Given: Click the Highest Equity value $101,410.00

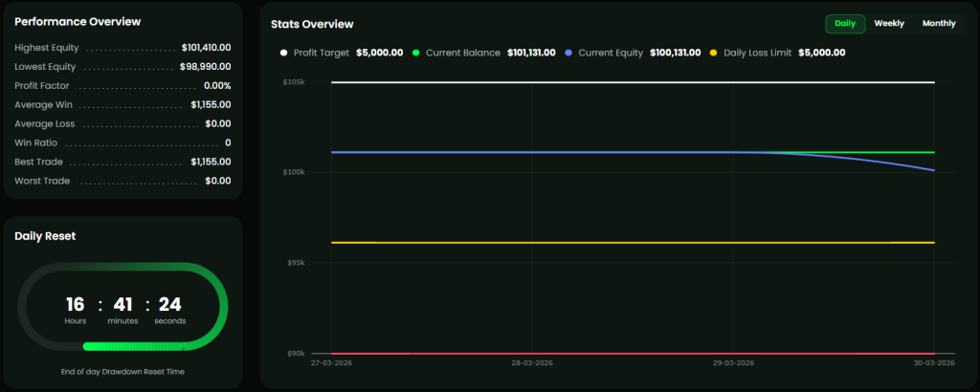Looking at the screenshot, I should (206, 47).
